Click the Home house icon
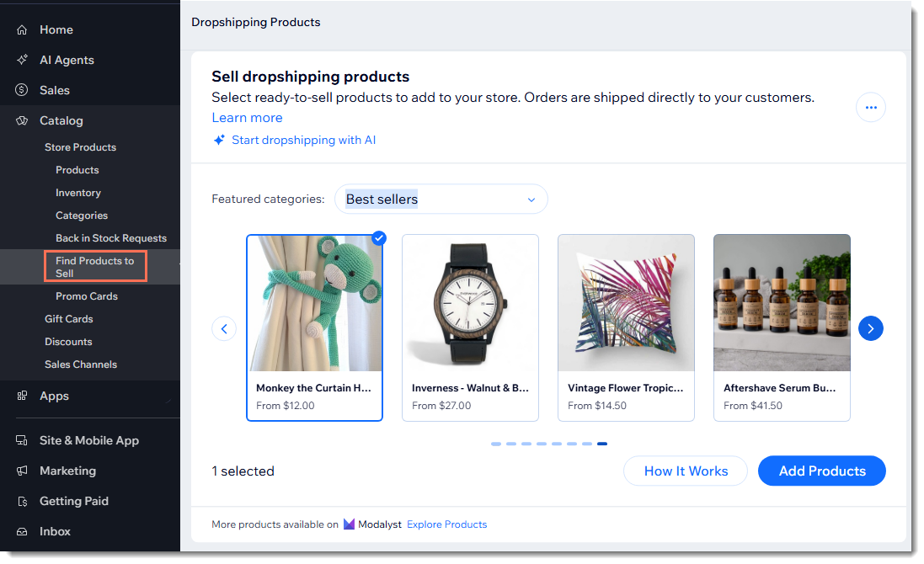 [23, 30]
